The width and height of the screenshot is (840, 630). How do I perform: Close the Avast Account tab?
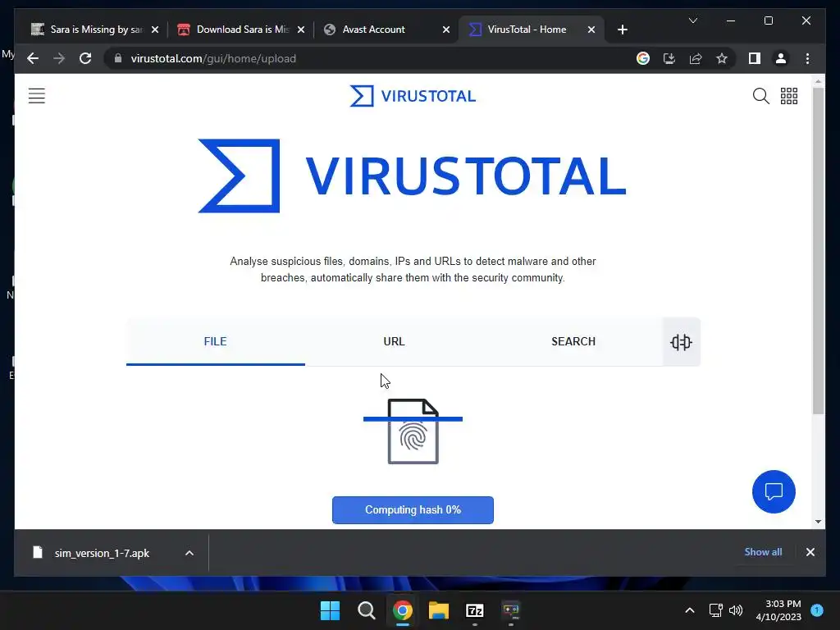pos(445,30)
